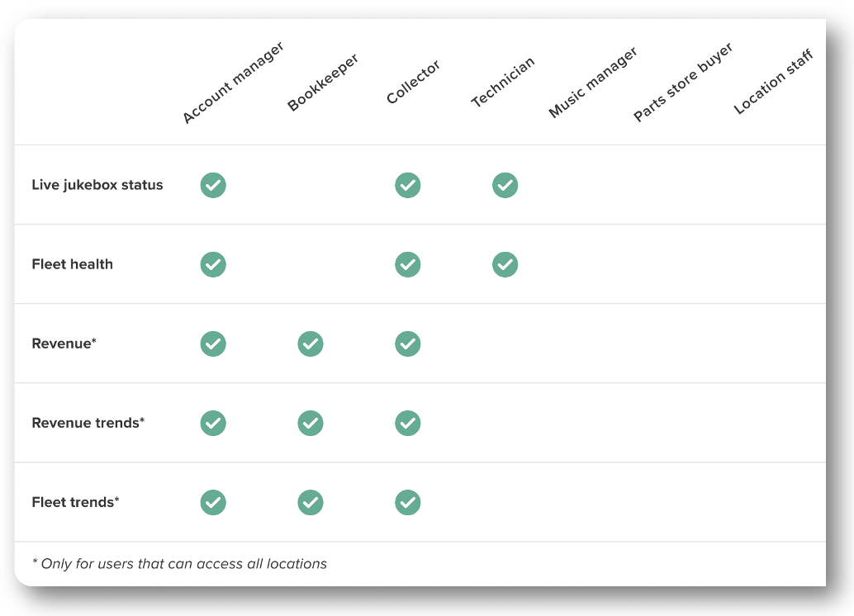Click the Revenue trends row label
Screen dimensions: 854x616
tap(88, 423)
